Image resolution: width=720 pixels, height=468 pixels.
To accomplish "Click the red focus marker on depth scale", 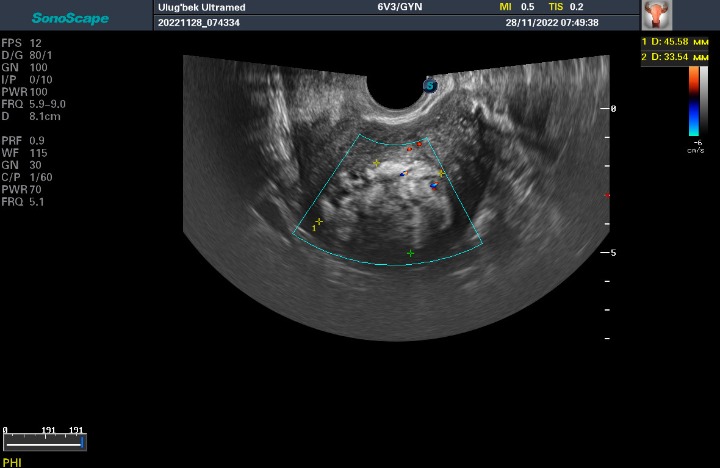I will click(x=608, y=195).
